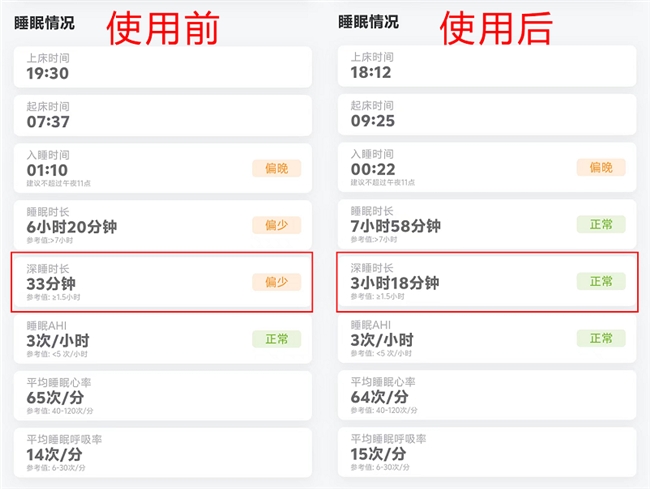Click 偏晚 badge beside 01:10
650x489 pixels.
tap(276, 168)
